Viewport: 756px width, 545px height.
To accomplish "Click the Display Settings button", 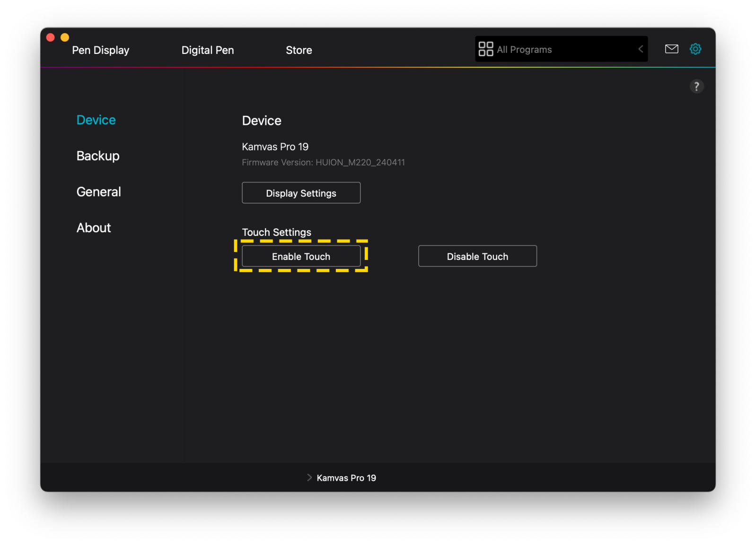I will 301,193.
